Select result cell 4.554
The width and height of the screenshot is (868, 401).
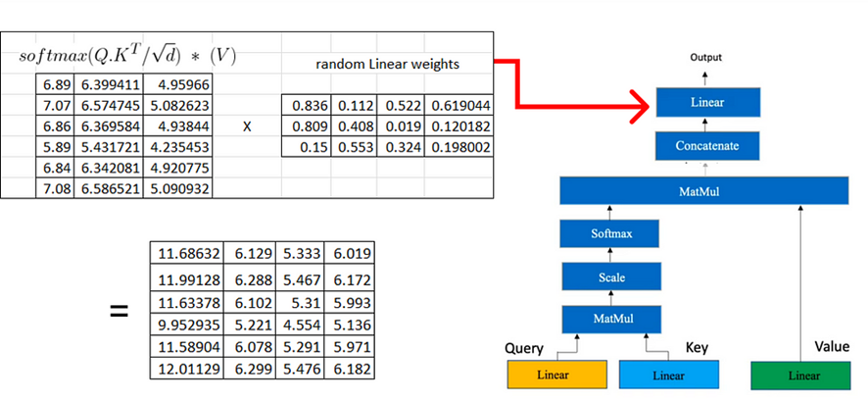click(300, 326)
